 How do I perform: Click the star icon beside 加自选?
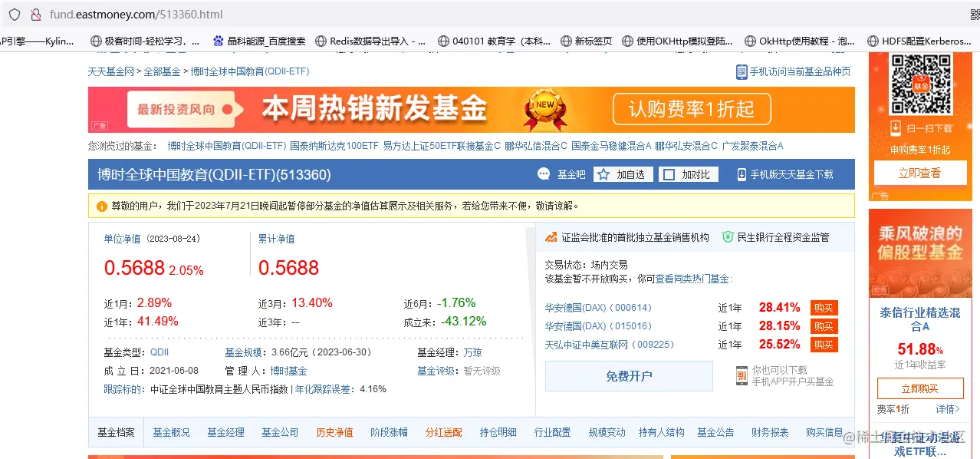603,174
